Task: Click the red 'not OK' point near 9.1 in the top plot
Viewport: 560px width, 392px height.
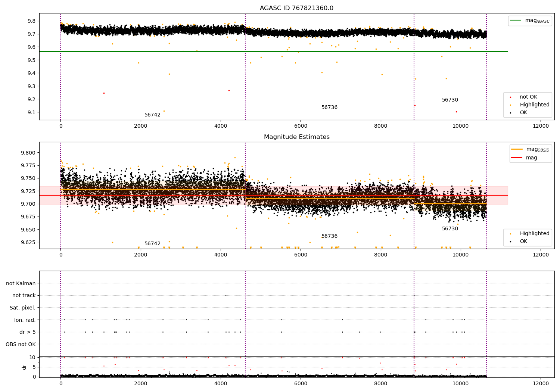Action: click(456, 112)
